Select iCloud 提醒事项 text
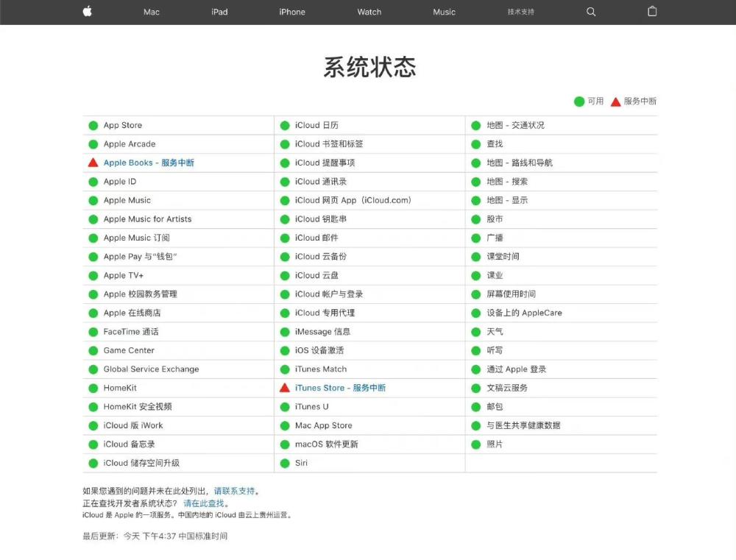This screenshot has width=736, height=560. [325, 163]
